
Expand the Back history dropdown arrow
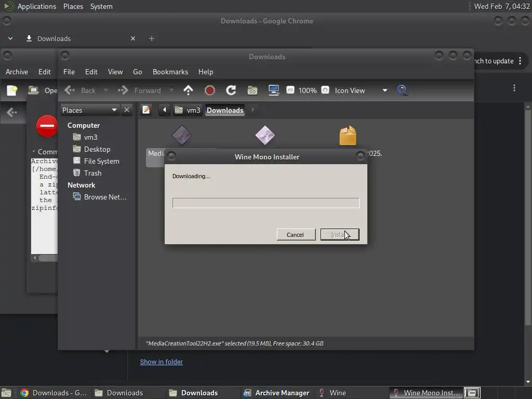click(x=105, y=90)
